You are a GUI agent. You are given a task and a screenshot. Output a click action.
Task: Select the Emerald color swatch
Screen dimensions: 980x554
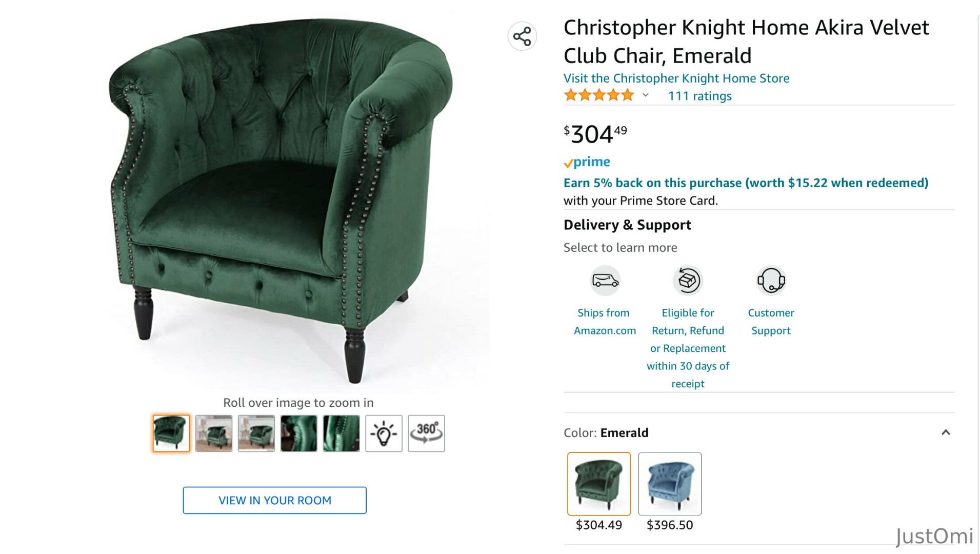[599, 484]
